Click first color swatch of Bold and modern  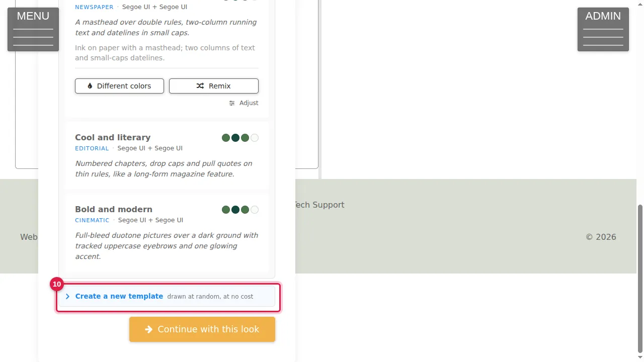226,210
